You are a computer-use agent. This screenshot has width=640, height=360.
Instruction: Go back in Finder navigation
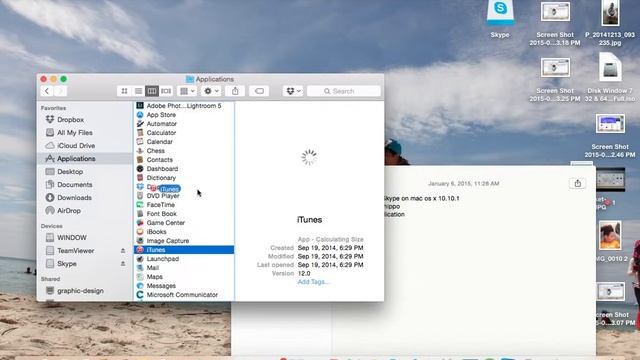pos(47,91)
